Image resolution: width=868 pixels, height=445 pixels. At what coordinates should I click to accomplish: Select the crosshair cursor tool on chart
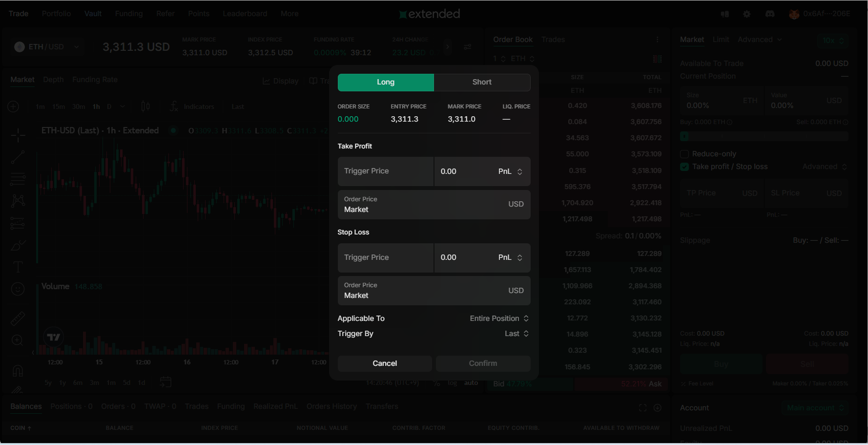pyautogui.click(x=18, y=135)
